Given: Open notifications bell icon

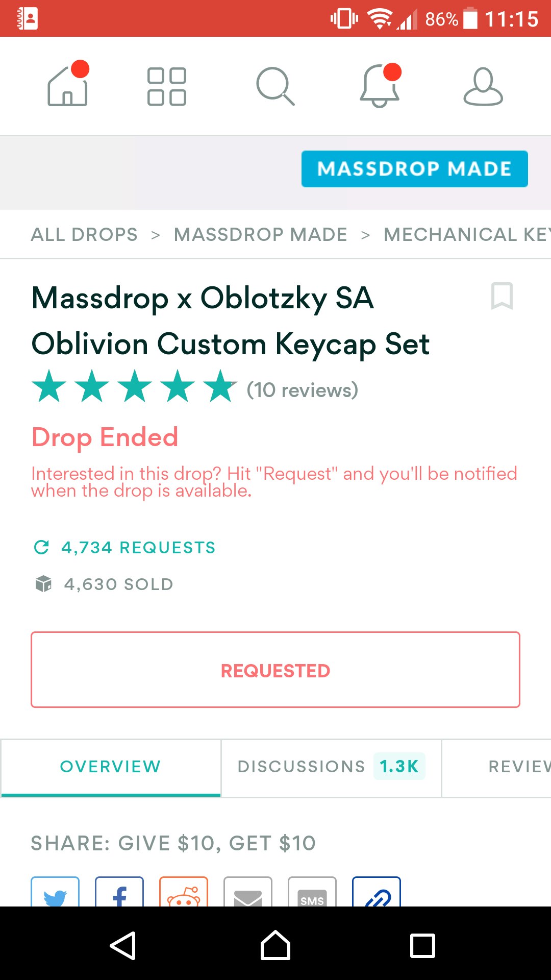Looking at the screenshot, I should [x=380, y=86].
